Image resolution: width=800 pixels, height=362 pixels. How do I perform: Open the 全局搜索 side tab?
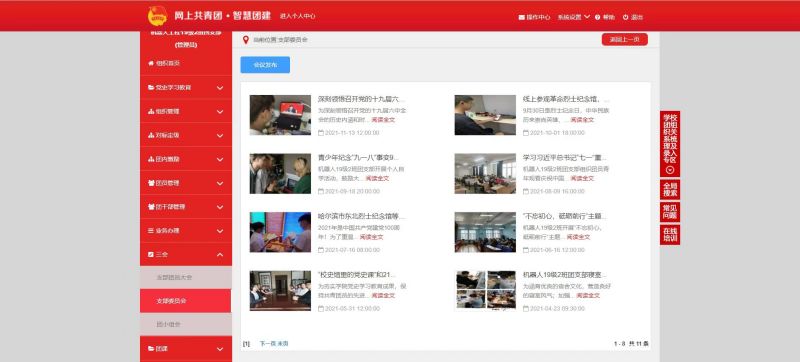coord(670,190)
